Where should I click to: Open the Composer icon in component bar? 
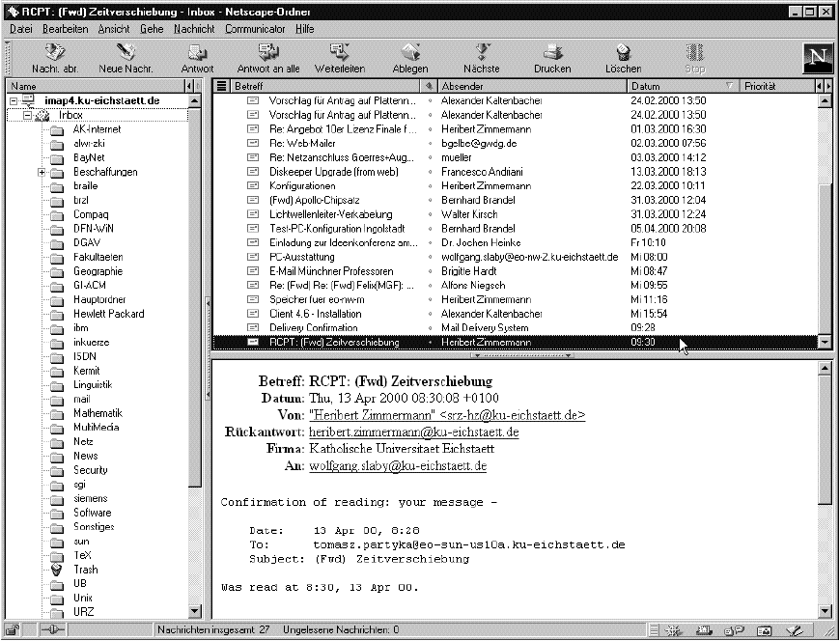coord(796,630)
